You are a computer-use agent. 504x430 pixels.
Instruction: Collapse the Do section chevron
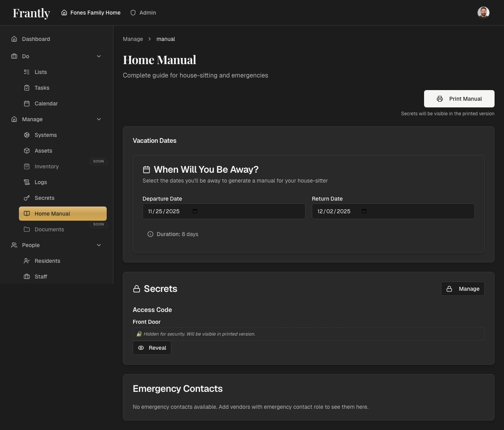click(x=99, y=56)
